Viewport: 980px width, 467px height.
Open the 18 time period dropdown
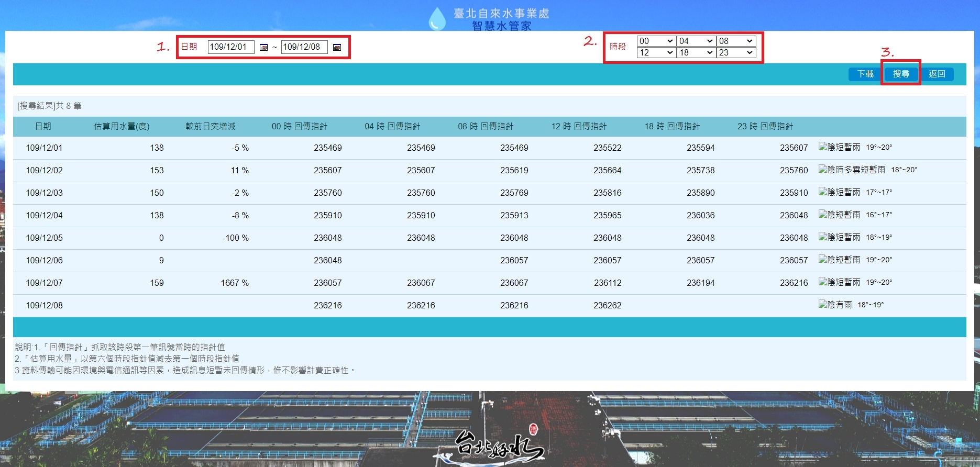[x=696, y=52]
